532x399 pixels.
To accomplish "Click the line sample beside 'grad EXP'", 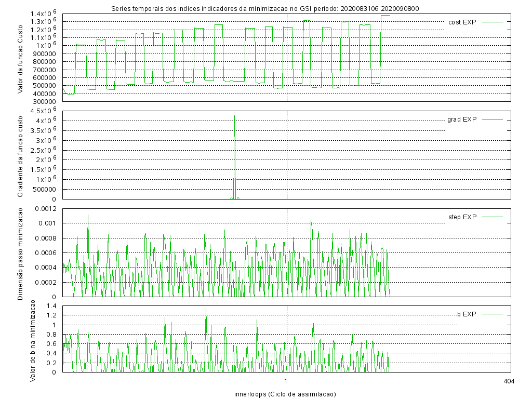I will (493, 119).
